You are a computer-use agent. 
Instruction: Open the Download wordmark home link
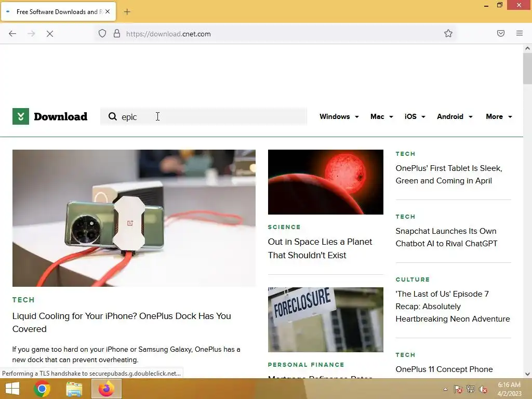pyautogui.click(x=61, y=116)
